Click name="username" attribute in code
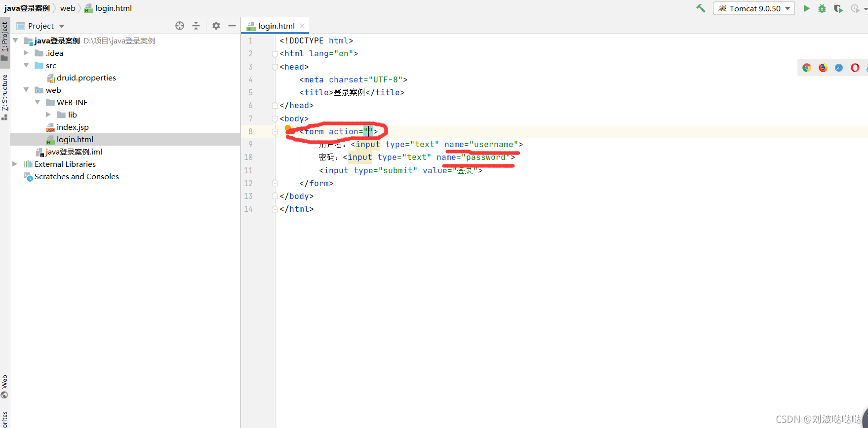Viewport: 868px width, 428px height. [481, 144]
